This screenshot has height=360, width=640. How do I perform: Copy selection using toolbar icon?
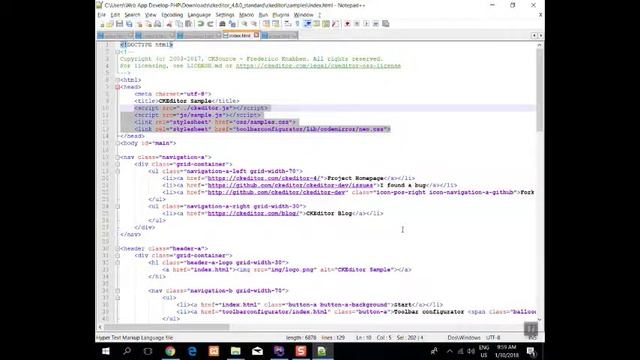coord(179,24)
